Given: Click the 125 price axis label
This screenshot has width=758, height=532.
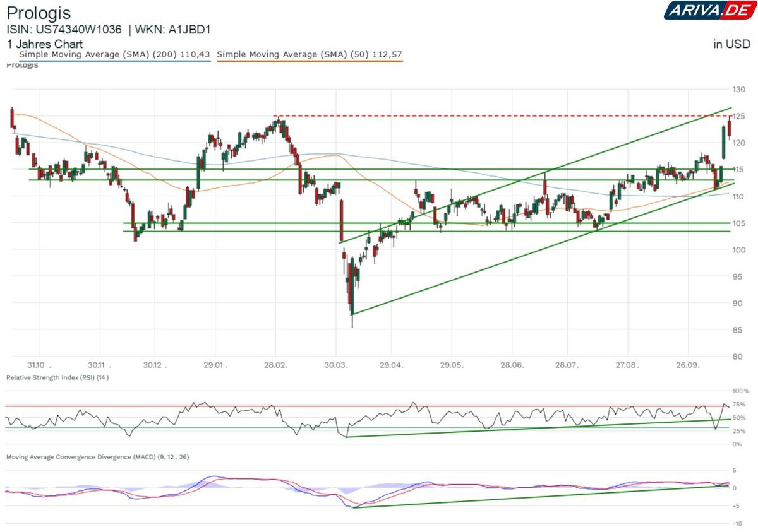Looking at the screenshot, I should pyautogui.click(x=739, y=116).
